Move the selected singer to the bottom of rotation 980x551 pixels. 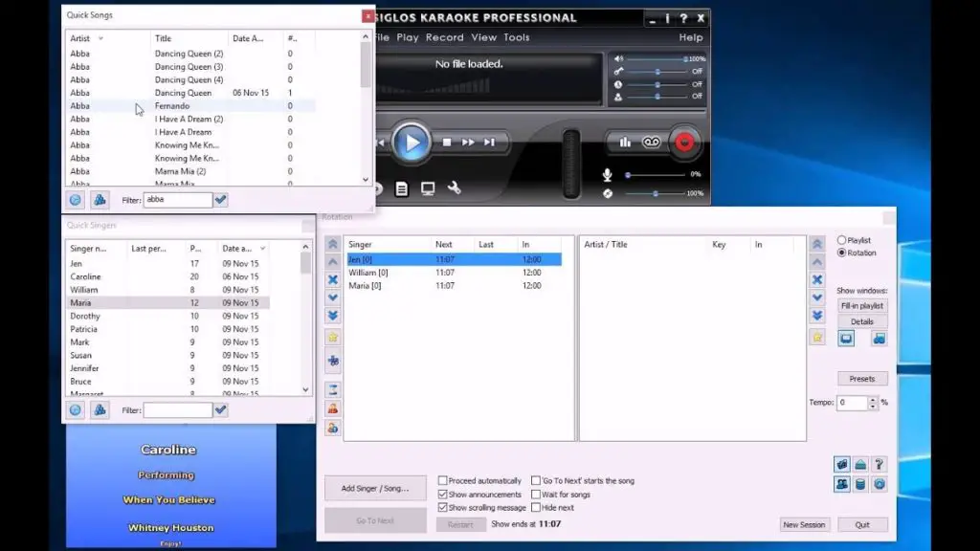(333, 316)
